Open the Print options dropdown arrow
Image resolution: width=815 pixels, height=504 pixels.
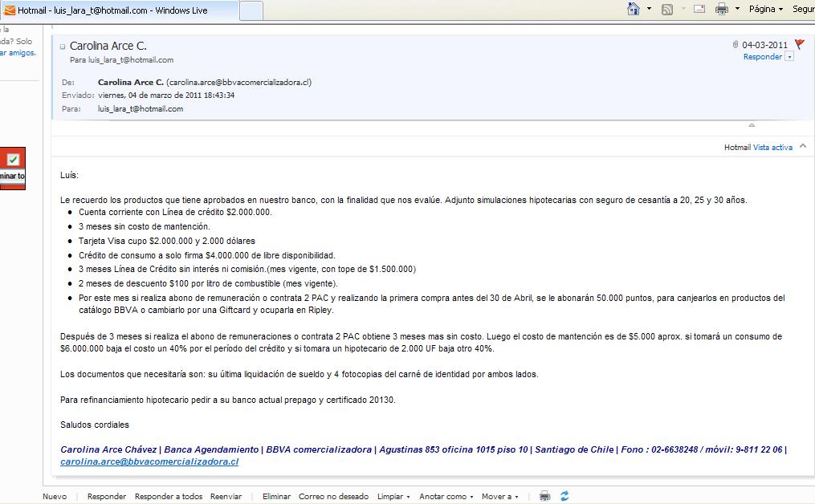click(737, 9)
